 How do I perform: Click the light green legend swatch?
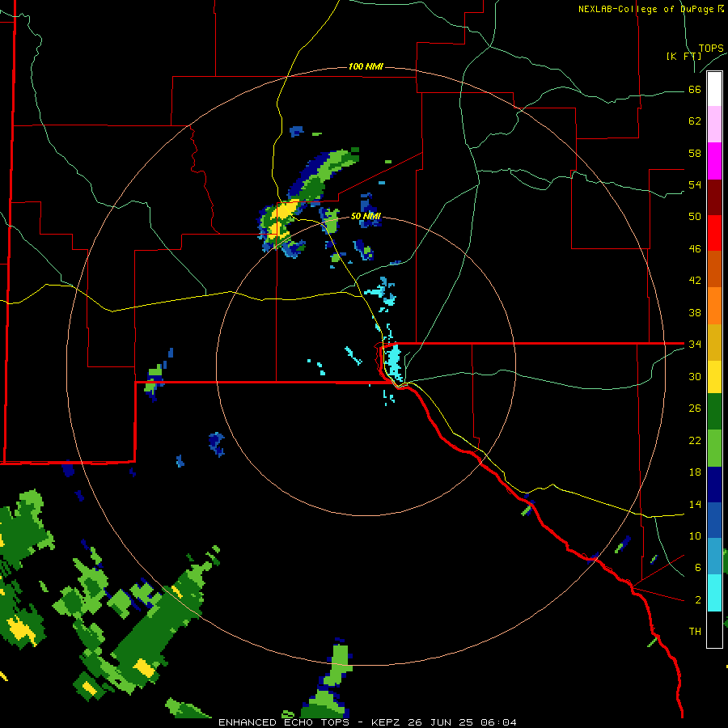714,448
